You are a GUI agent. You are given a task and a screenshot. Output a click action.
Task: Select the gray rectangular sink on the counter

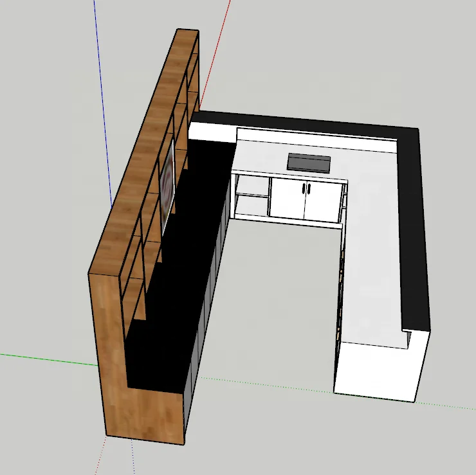click(309, 163)
